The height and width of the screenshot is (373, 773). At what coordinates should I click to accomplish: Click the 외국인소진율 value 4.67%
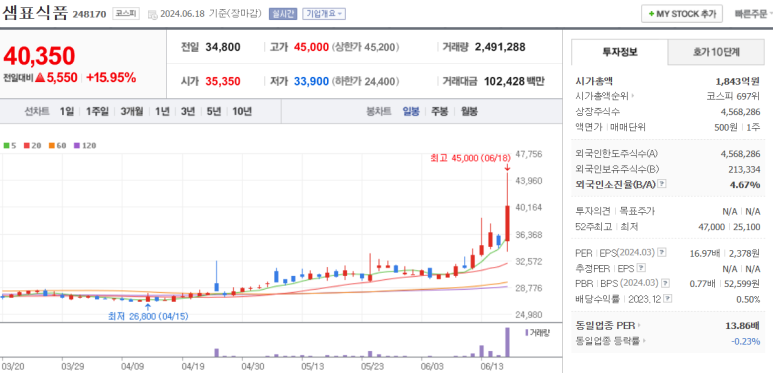[x=745, y=185]
